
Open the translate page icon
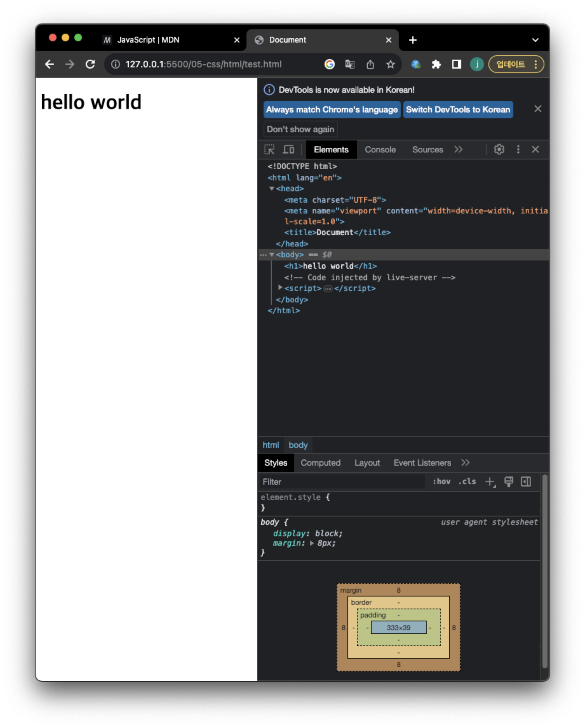tap(349, 64)
